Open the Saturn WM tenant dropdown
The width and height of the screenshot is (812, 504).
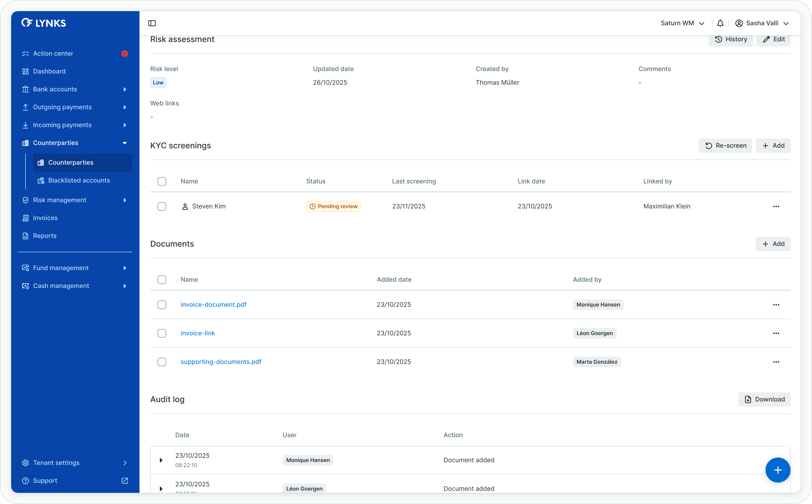point(682,23)
